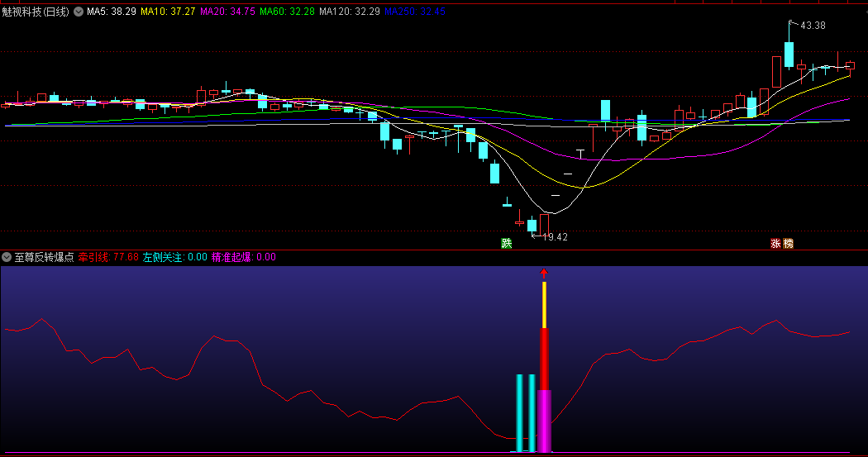Click the MA5: 38.29 label
The height and width of the screenshot is (457, 868).
coord(112,12)
